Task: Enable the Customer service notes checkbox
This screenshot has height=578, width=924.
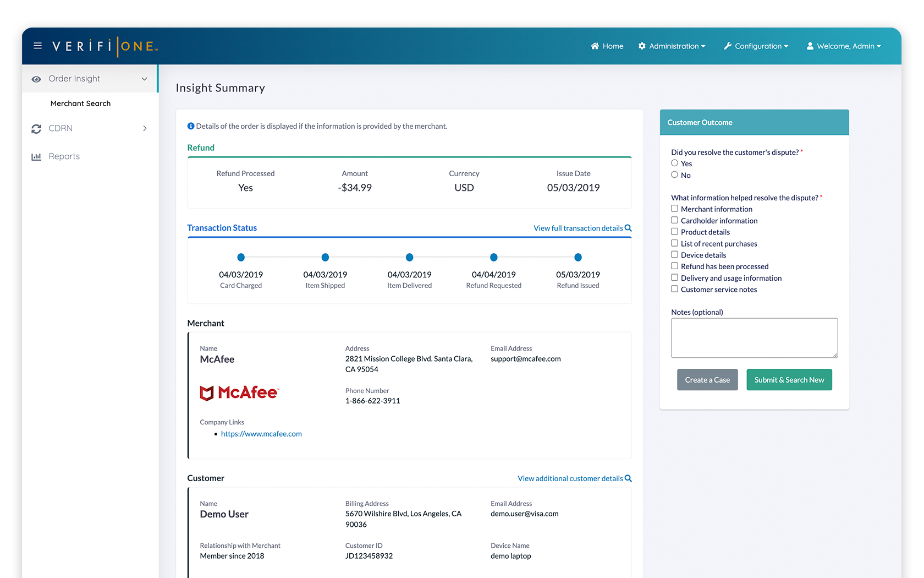Action: click(674, 289)
